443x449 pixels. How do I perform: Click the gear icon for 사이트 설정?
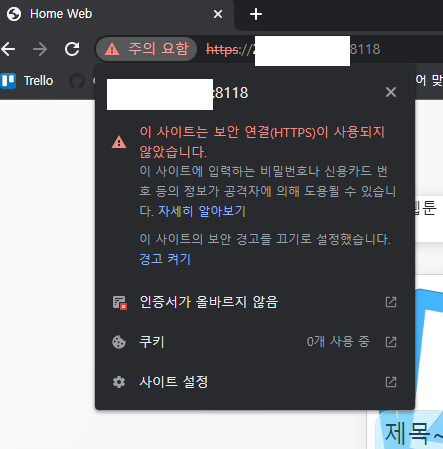119,382
